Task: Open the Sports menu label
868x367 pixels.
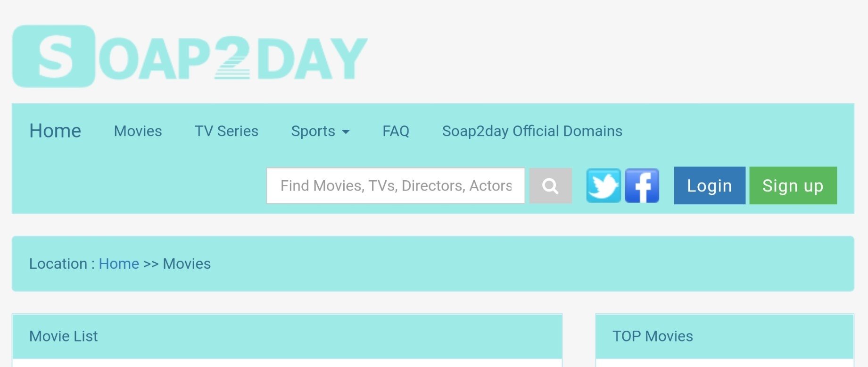Action: click(313, 131)
